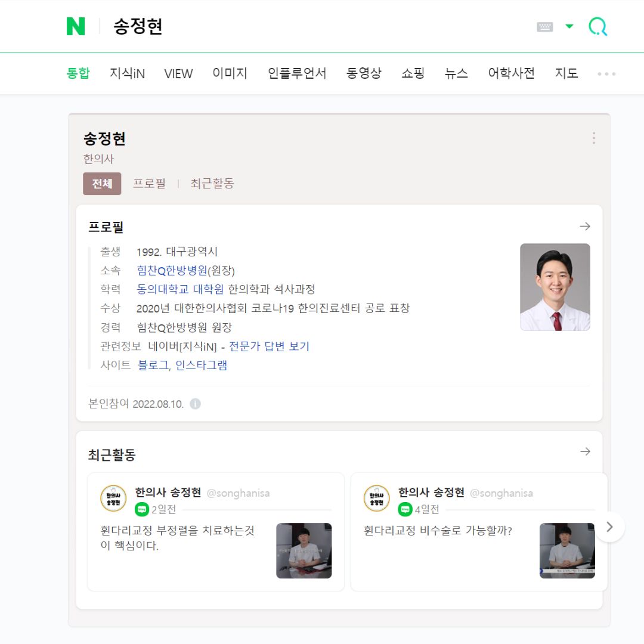This screenshot has height=644, width=644.
Task: Switch to the 프로필 filter
Action: point(149,184)
